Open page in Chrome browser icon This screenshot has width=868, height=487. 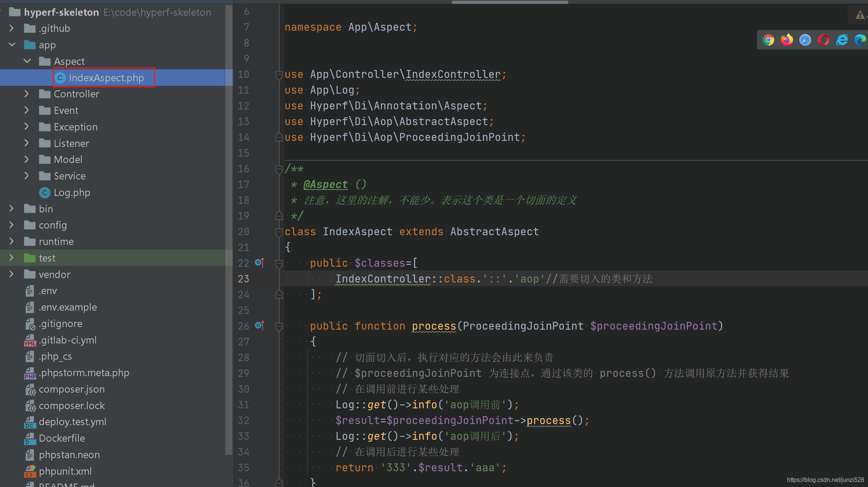(x=768, y=40)
